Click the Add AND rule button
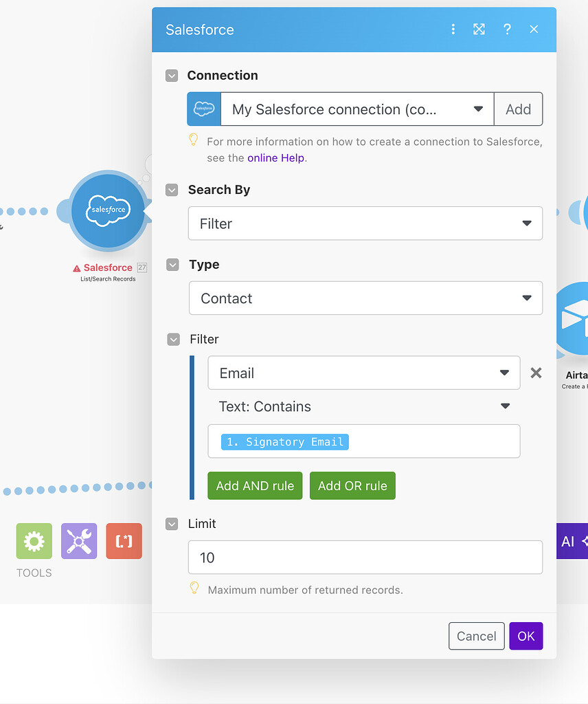588x704 pixels. point(255,485)
